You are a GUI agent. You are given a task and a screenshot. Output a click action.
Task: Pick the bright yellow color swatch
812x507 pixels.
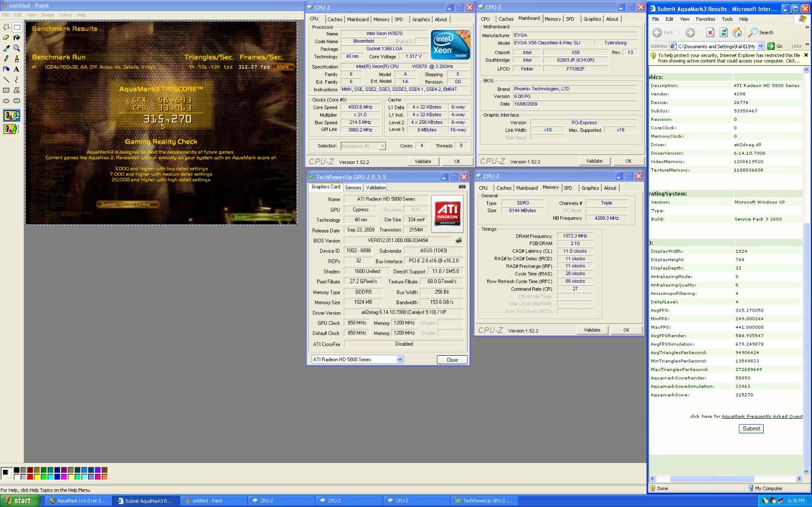coord(37,477)
